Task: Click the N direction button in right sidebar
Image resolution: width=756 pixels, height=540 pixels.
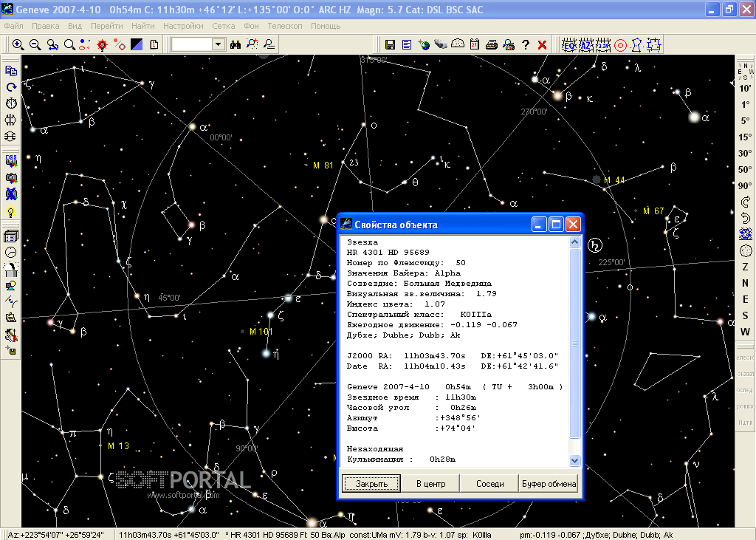Action: [745, 283]
